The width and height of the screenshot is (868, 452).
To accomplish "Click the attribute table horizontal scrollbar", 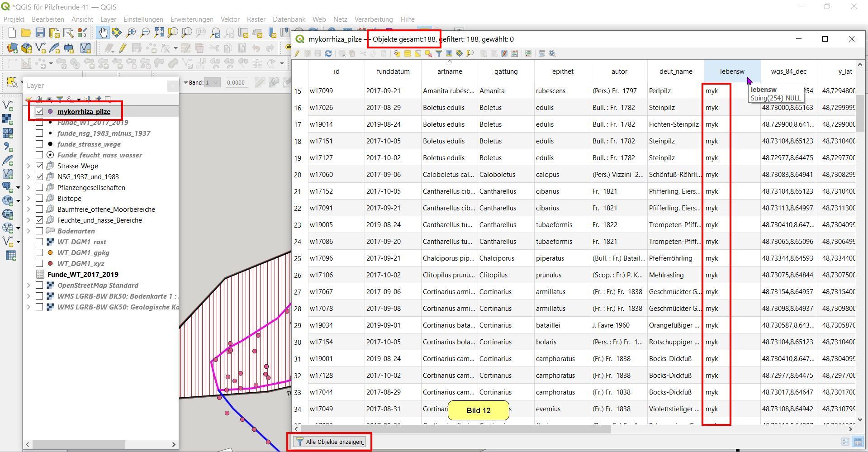I will (x=452, y=428).
